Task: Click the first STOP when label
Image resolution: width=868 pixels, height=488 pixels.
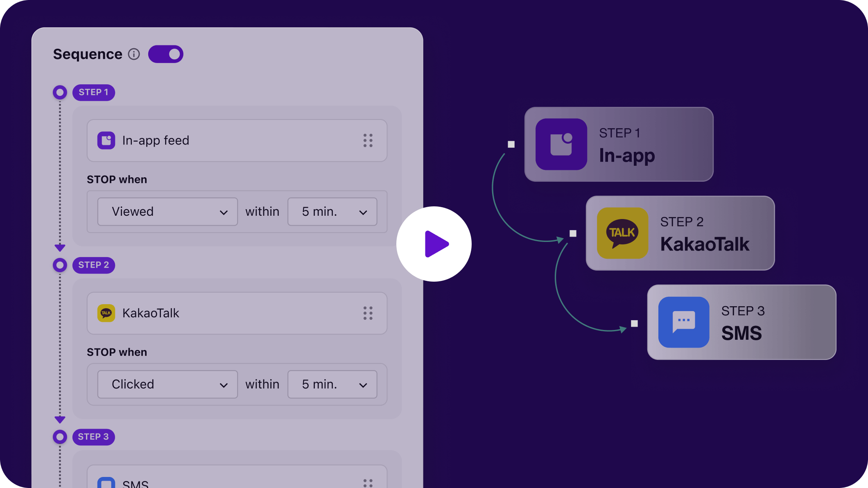Action: [x=117, y=180]
